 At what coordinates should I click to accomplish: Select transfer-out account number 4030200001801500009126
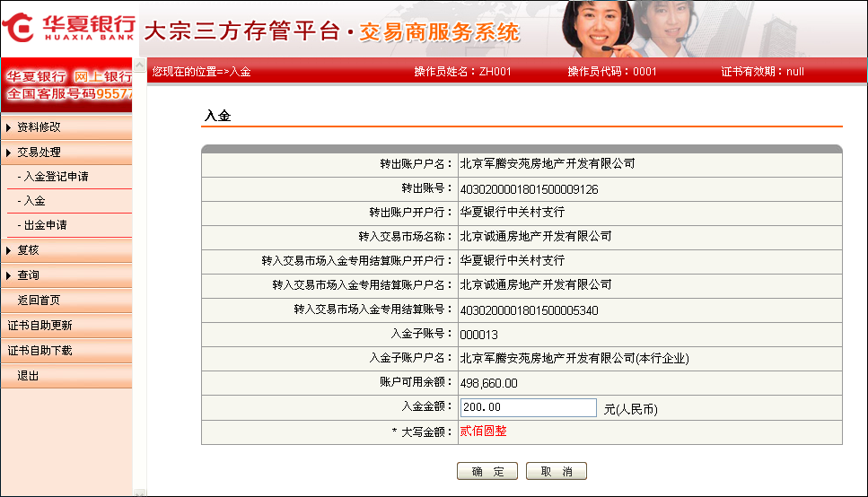[x=530, y=189]
